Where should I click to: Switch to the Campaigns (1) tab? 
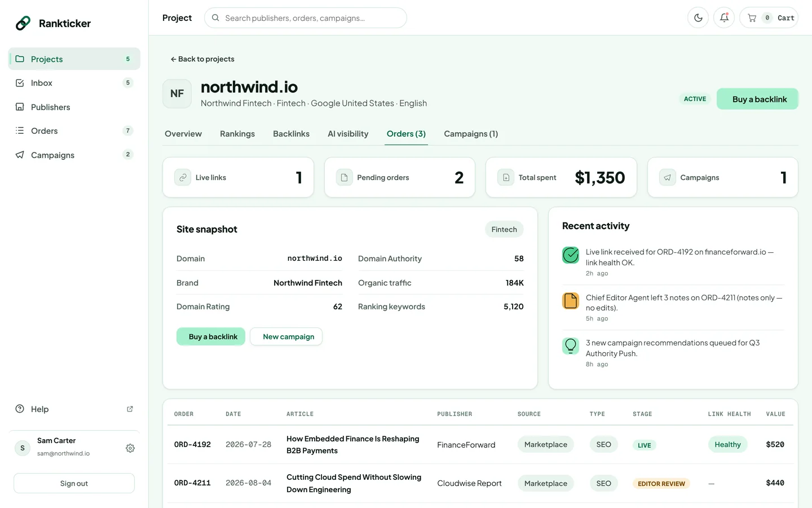pyautogui.click(x=471, y=134)
